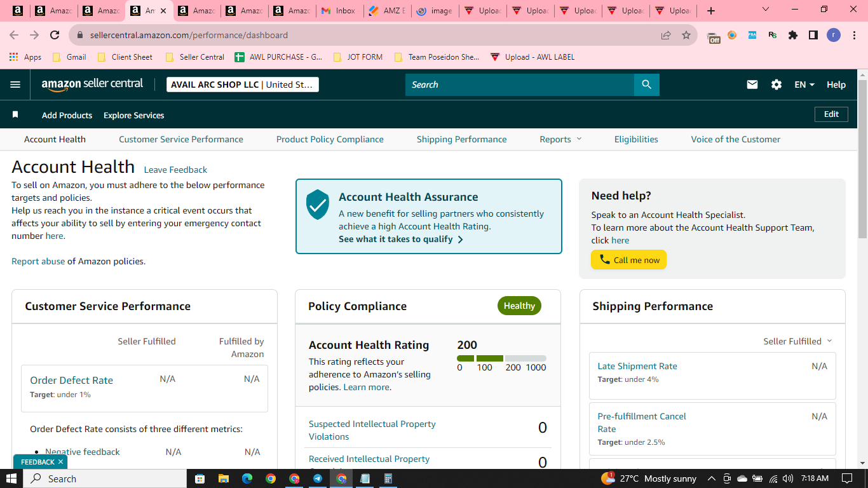Open the Product Policy Compliance tab

tap(330, 139)
